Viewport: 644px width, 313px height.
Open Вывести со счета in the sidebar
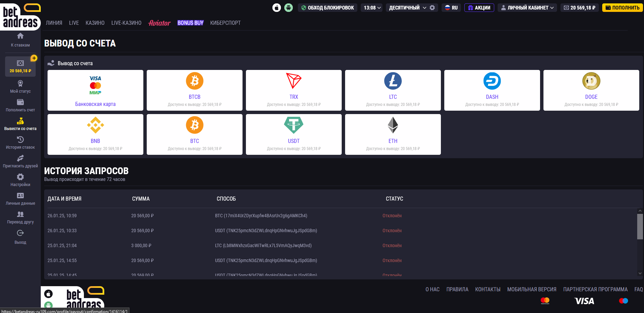(20, 124)
